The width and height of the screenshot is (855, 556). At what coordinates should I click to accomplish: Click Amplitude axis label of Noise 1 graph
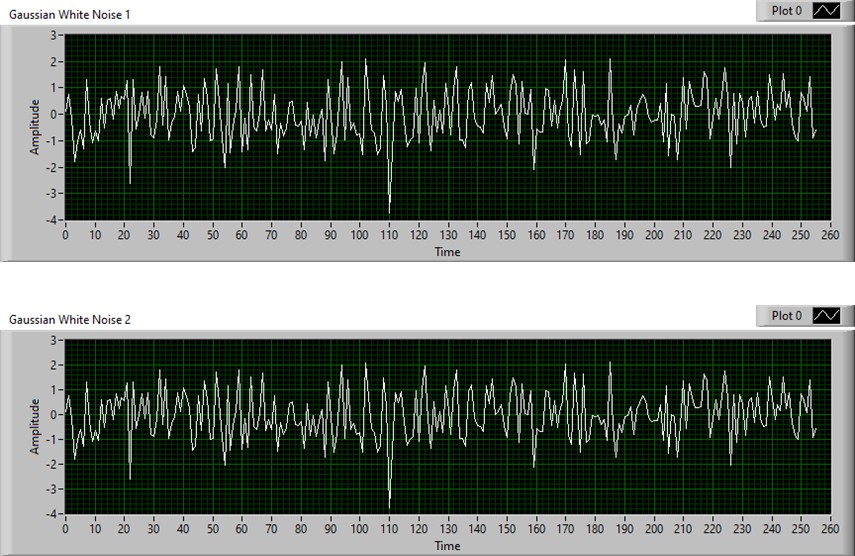click(35, 127)
